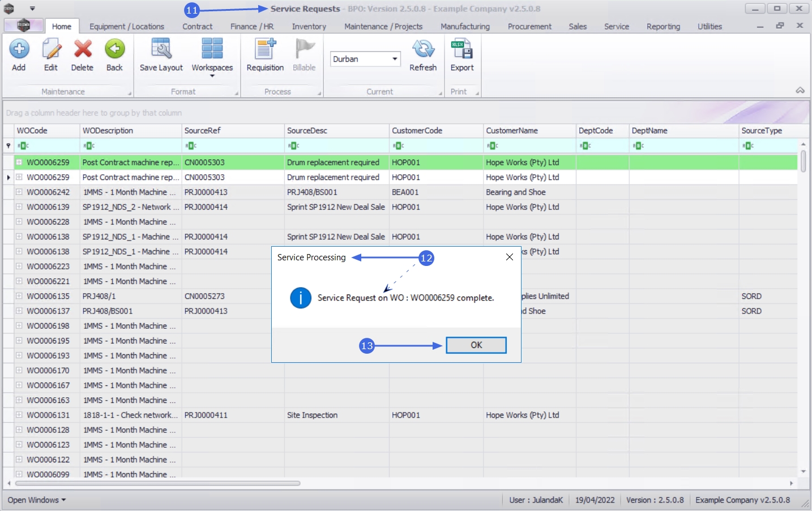Close the Service Processing dialog

510,257
